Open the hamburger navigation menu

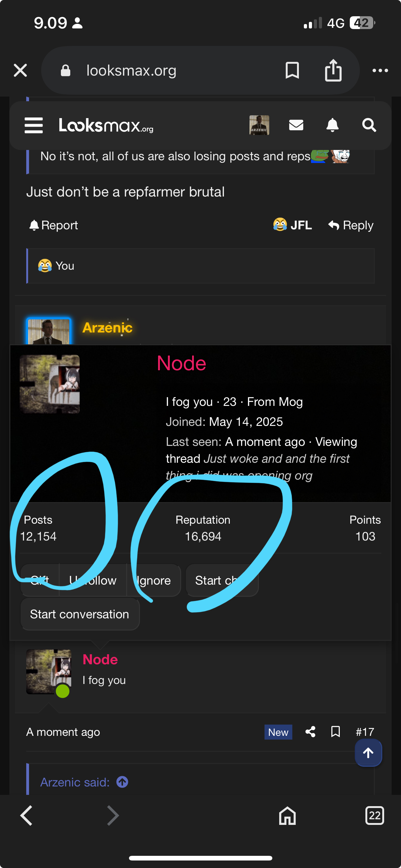pyautogui.click(x=33, y=125)
